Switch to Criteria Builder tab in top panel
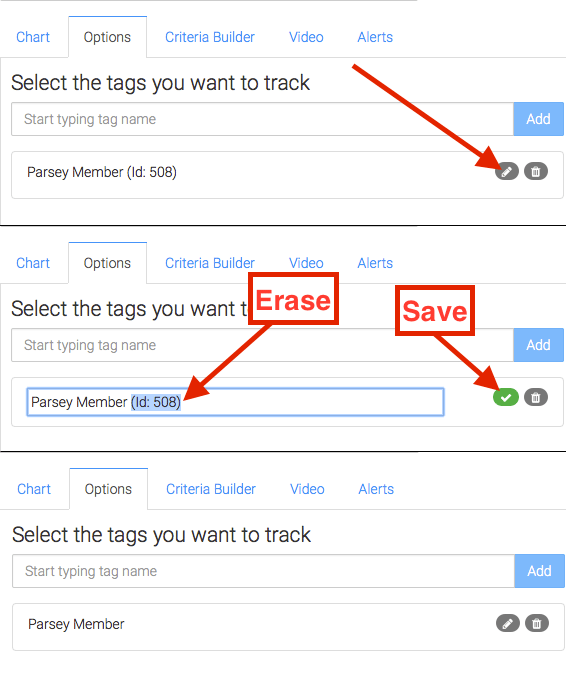Viewport: 566px width, 678px height. tap(210, 37)
